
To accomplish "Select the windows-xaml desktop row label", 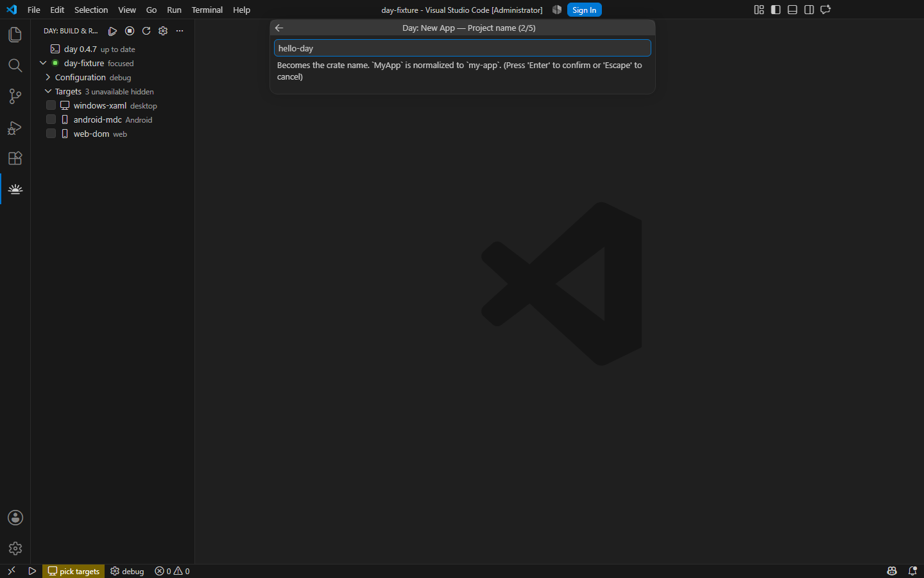I will point(115,105).
